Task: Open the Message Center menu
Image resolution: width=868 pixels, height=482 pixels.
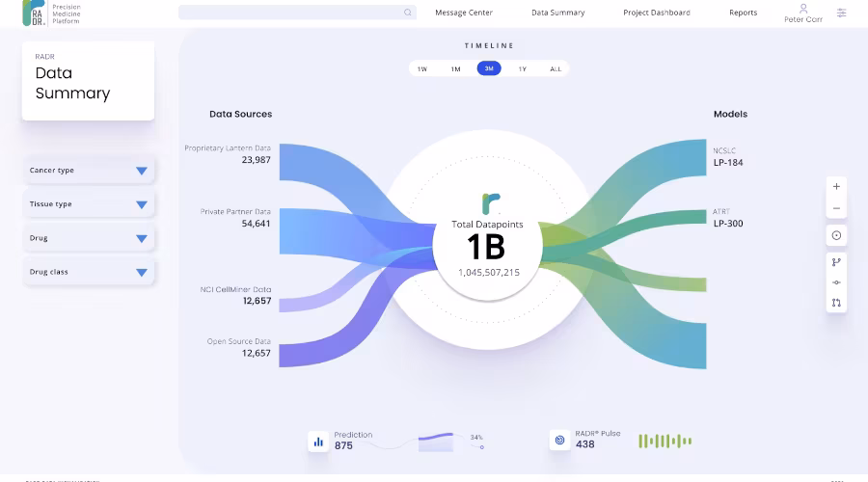Action: 463,13
